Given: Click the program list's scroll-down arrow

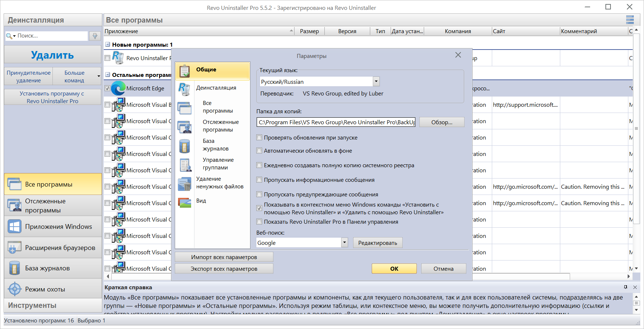Looking at the screenshot, I should click(636, 269).
